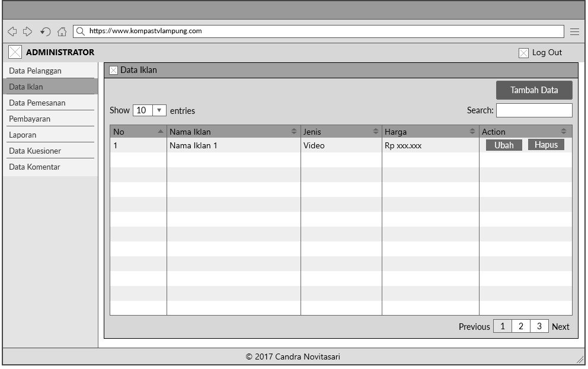Click the sort icon on No column

pos(160,132)
